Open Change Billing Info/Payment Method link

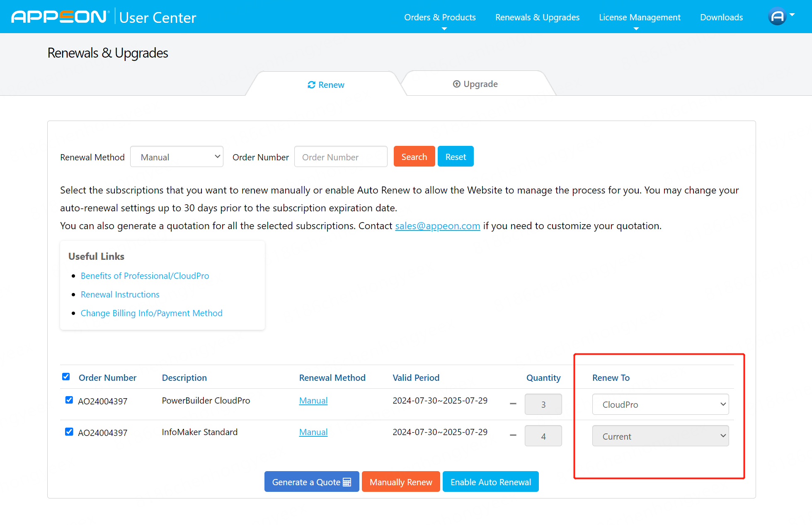click(x=151, y=313)
